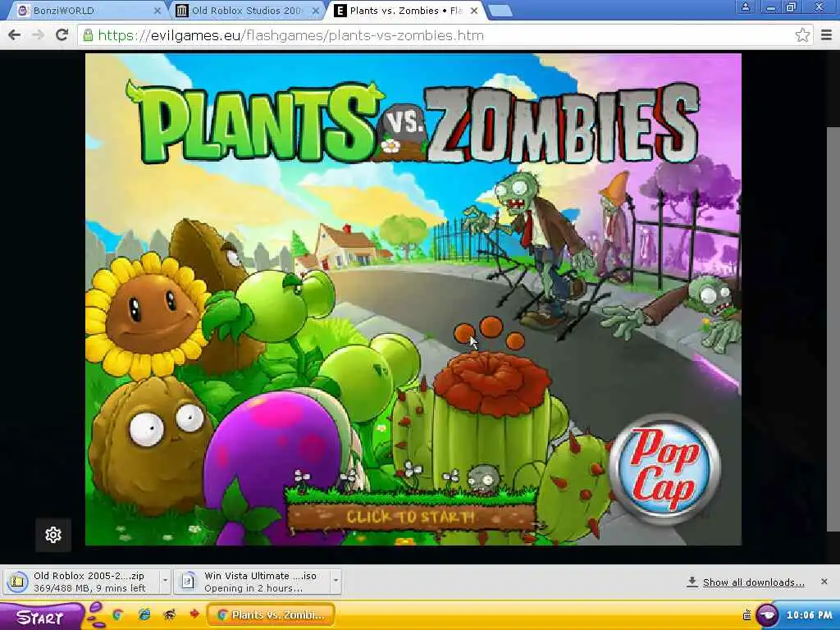Image resolution: width=840 pixels, height=630 pixels.
Task: Open the emulator settings gear icon
Action: click(53, 534)
